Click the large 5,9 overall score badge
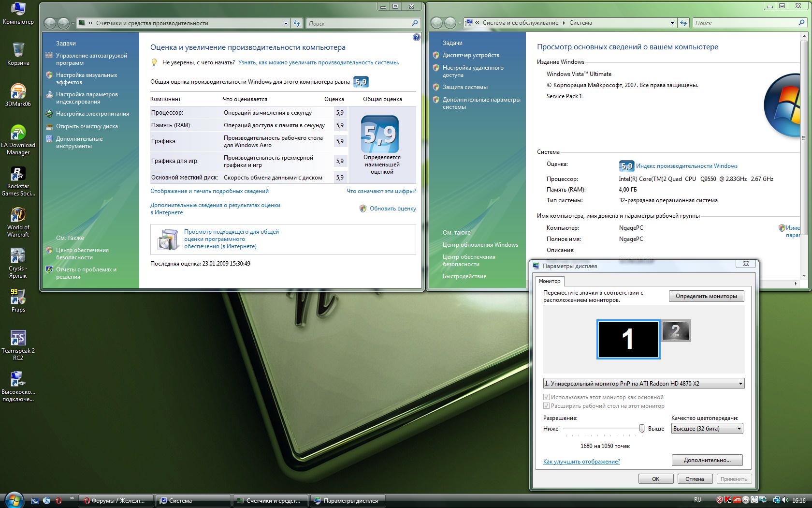Image resolution: width=812 pixels, height=508 pixels. pyautogui.click(x=380, y=134)
